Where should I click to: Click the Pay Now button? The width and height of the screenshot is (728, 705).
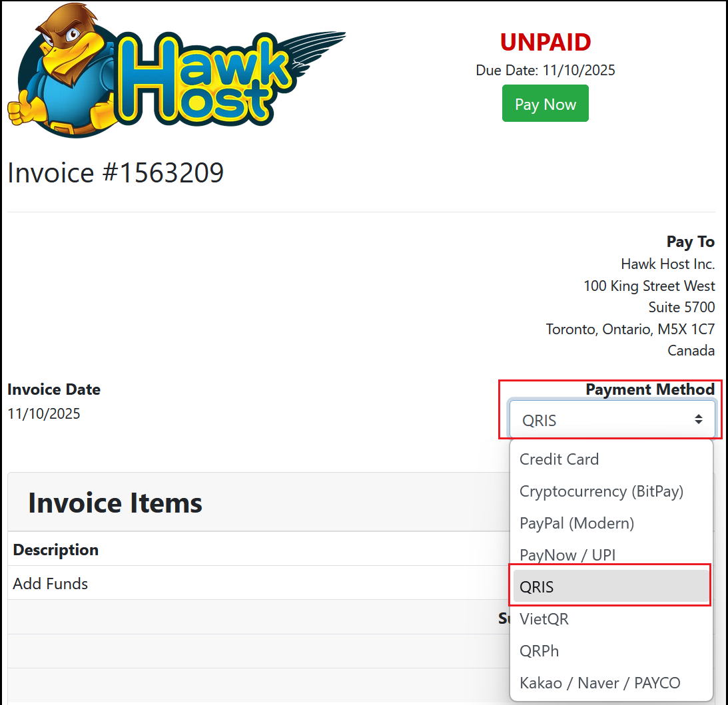coord(545,104)
